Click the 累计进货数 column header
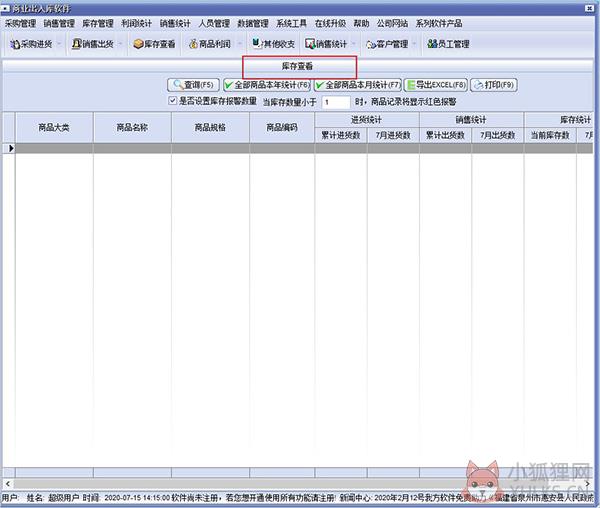 coord(341,135)
